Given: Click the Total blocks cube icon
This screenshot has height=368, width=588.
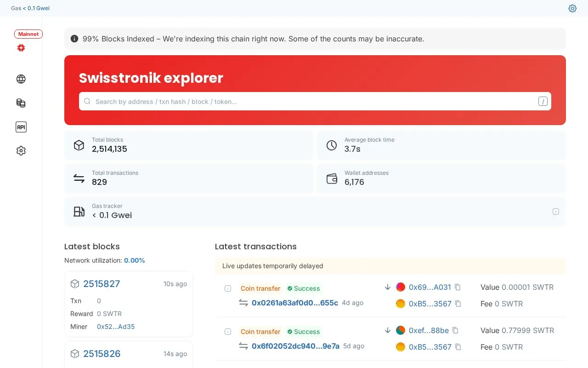Looking at the screenshot, I should 79,145.
